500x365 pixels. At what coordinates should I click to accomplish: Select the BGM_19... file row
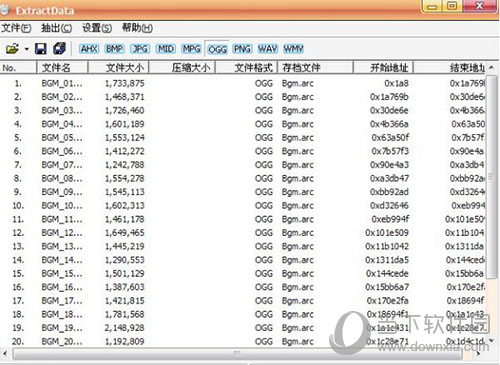tap(243, 328)
